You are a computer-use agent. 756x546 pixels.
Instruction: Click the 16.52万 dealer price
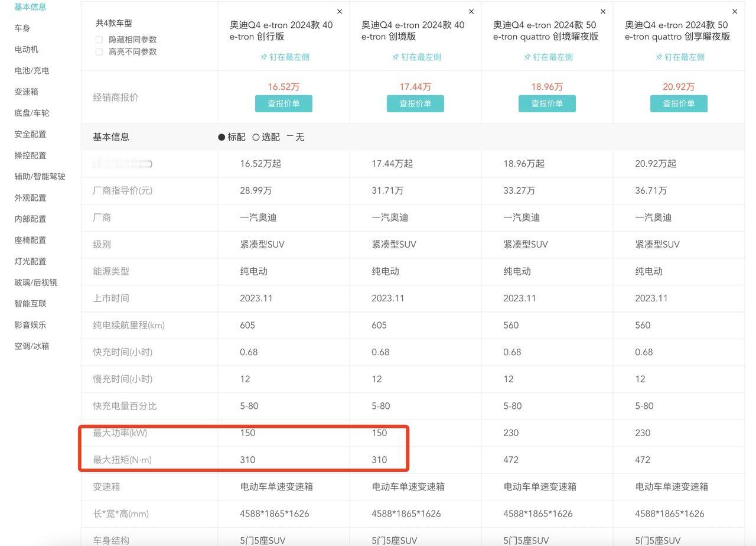(283, 87)
